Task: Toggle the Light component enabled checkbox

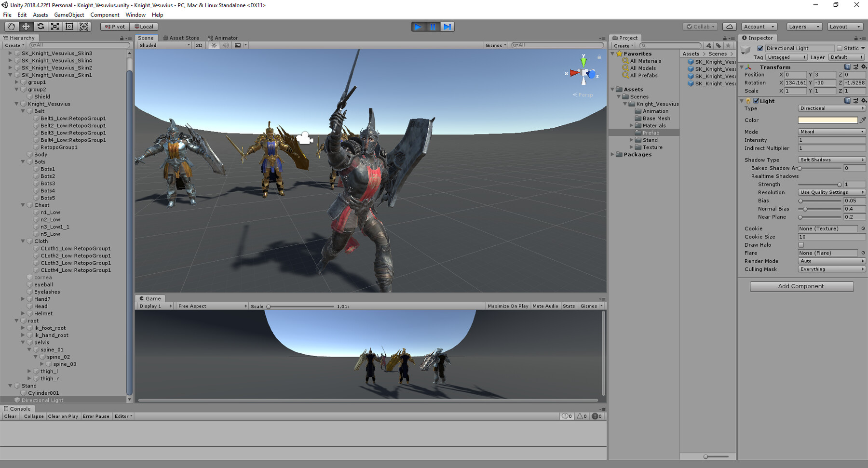Action: 756,101
